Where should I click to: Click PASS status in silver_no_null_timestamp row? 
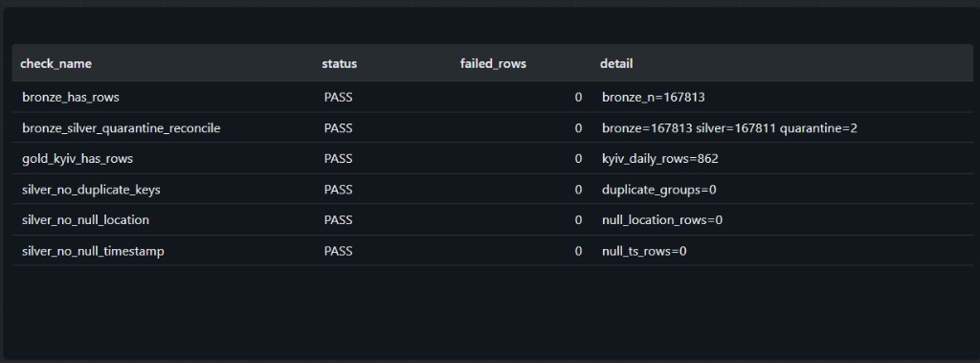pos(338,252)
